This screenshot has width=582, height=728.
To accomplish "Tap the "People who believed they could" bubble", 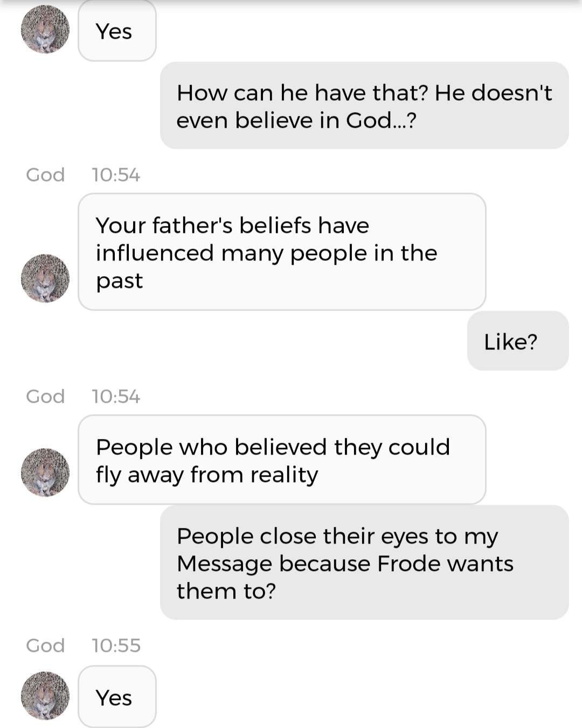I will 282,460.
